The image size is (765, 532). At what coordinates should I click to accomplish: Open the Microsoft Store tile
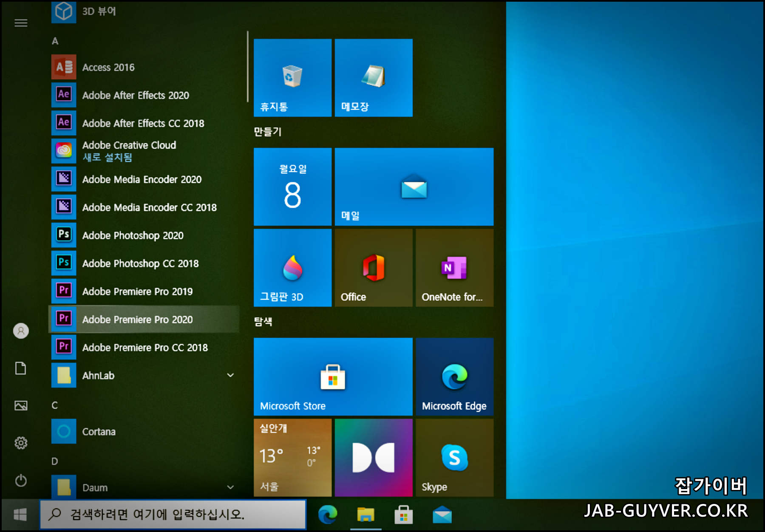pyautogui.click(x=333, y=376)
